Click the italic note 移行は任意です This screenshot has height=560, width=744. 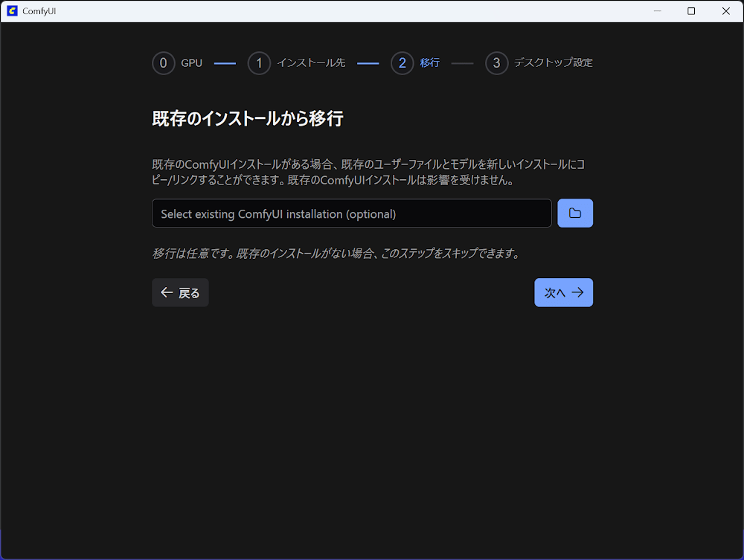(336, 253)
